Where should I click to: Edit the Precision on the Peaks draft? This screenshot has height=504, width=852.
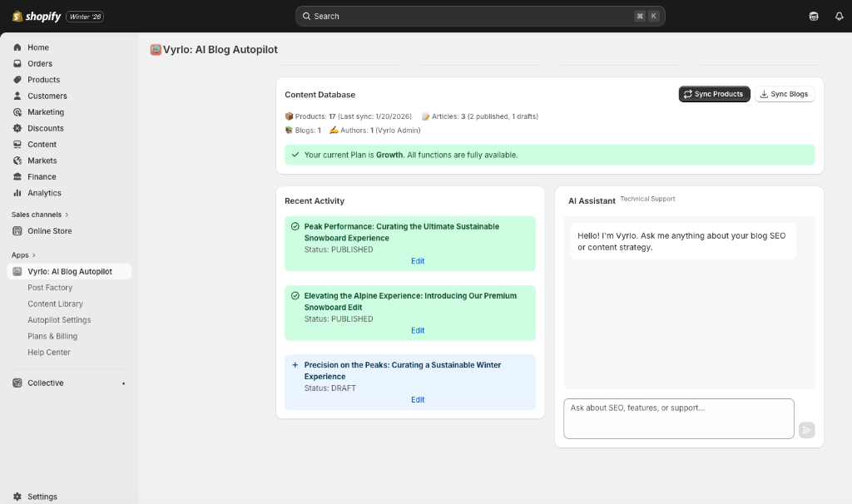(418, 400)
